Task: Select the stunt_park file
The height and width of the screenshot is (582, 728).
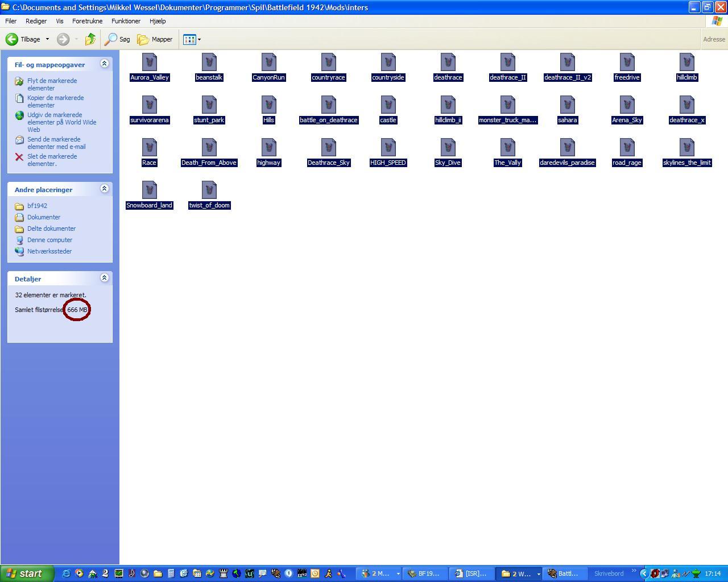Action: coord(209,110)
